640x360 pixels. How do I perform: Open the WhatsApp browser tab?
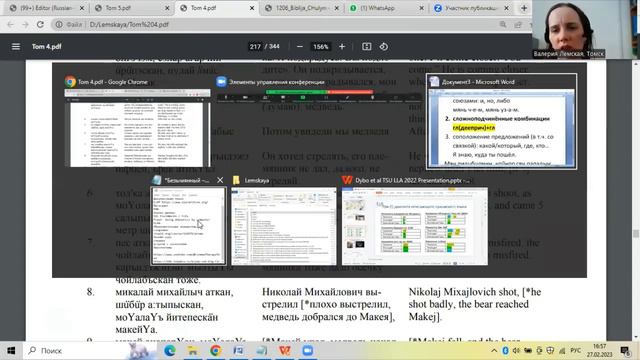(386, 8)
